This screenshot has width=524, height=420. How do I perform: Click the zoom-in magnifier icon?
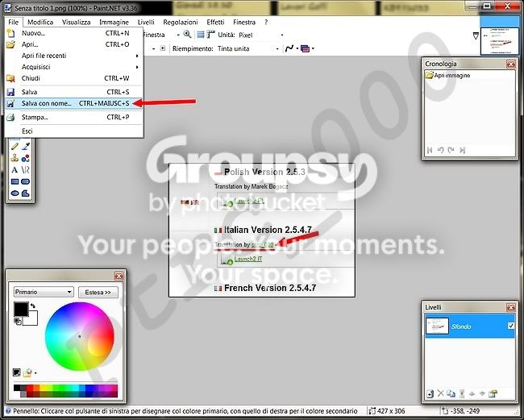pos(187,35)
